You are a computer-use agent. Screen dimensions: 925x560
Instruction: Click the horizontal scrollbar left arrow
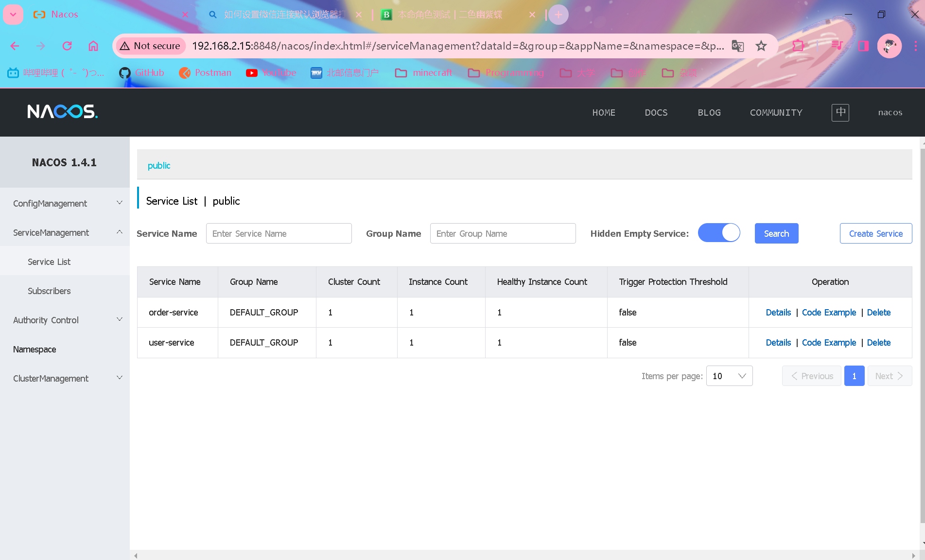point(136,556)
